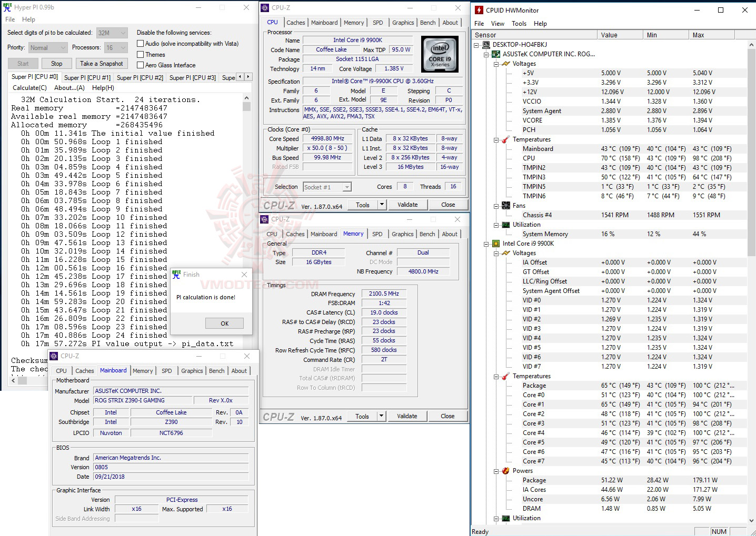Click the DRAM Frequency value 2100.5 MHz
756x536 pixels.
point(384,294)
